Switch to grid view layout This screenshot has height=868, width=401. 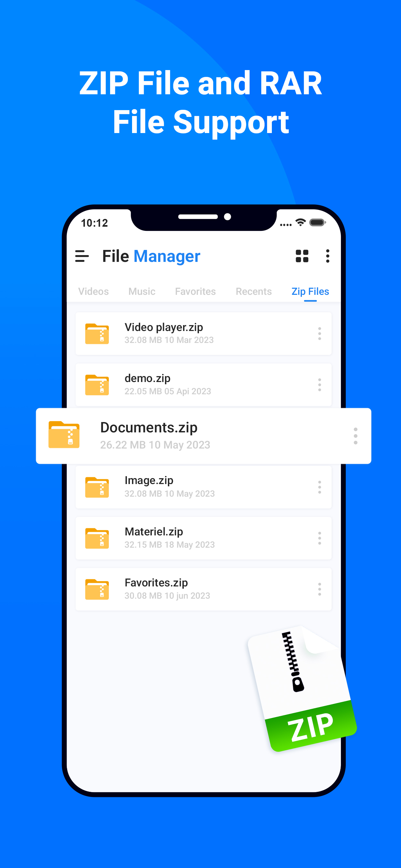(302, 256)
